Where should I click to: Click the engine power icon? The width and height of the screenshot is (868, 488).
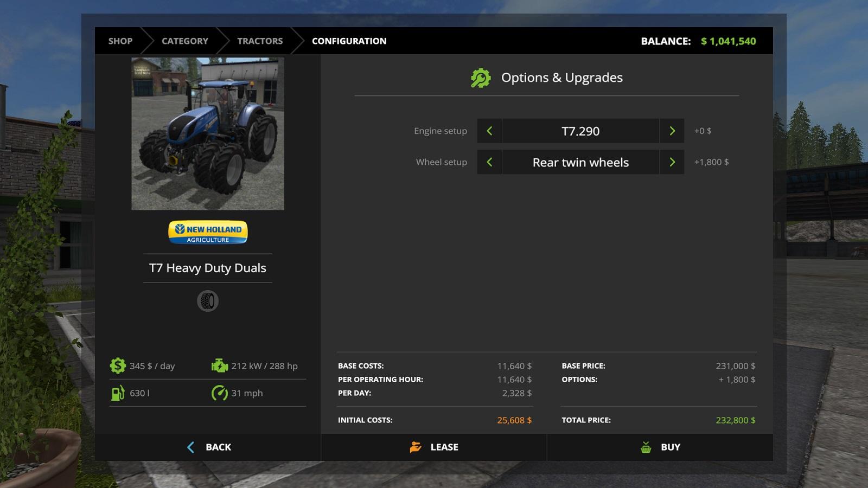pyautogui.click(x=219, y=366)
